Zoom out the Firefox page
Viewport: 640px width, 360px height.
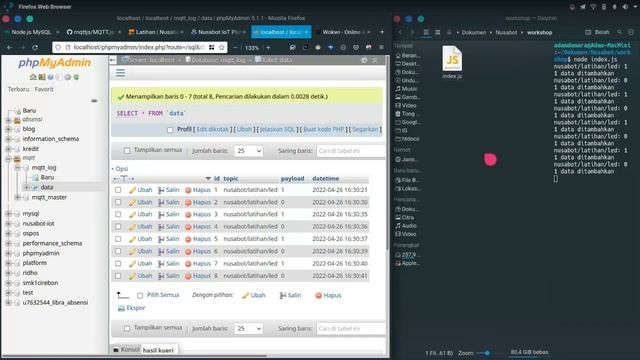pos(235,47)
